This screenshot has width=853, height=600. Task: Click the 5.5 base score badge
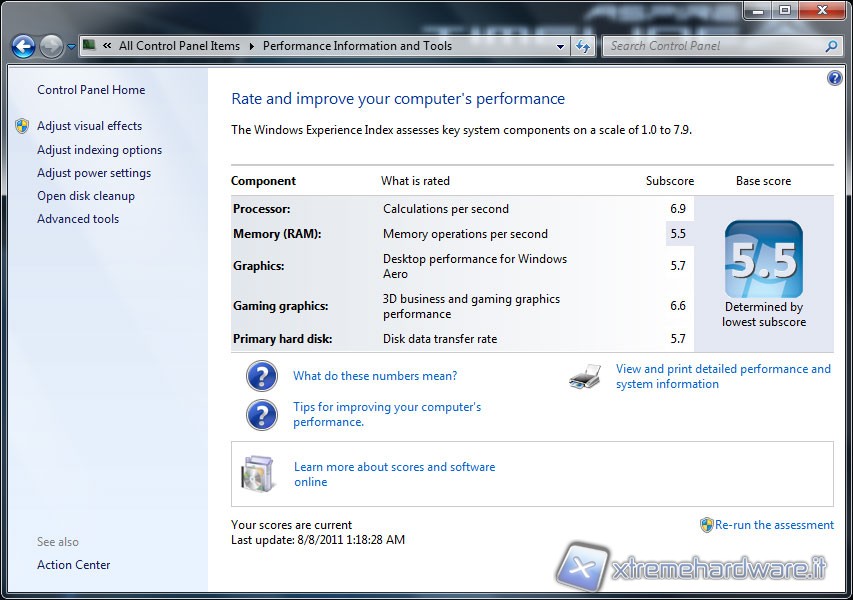(763, 259)
